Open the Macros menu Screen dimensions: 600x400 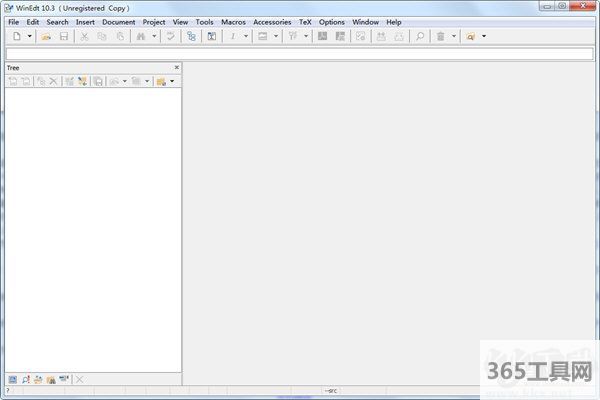click(x=233, y=21)
